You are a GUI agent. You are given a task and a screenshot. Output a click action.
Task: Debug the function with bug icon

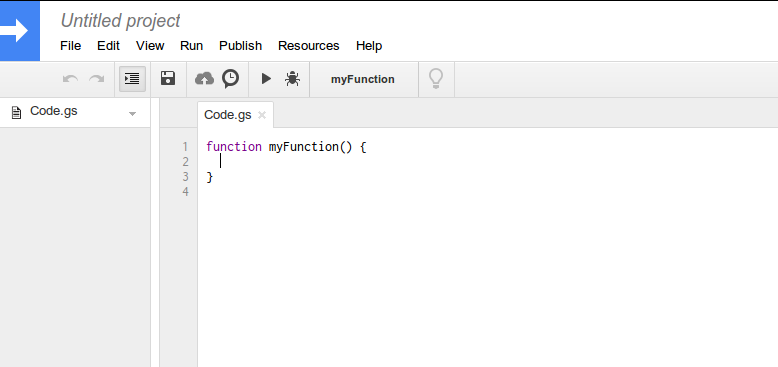point(293,78)
